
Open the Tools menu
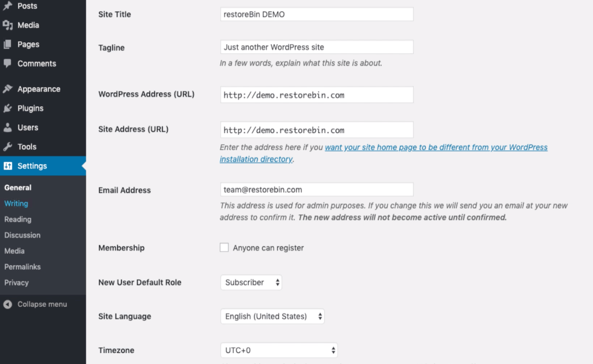pos(43,147)
